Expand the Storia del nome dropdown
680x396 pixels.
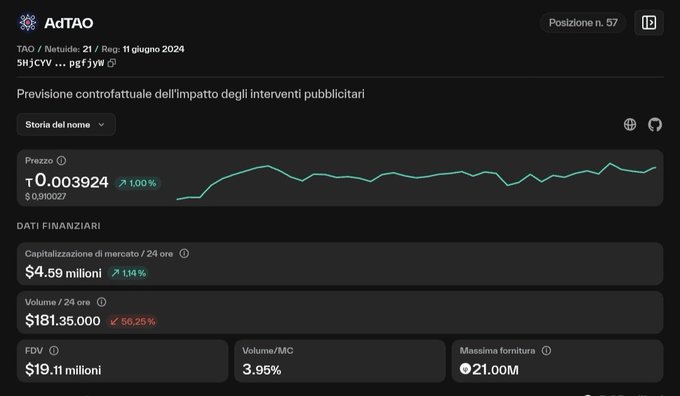(x=66, y=125)
